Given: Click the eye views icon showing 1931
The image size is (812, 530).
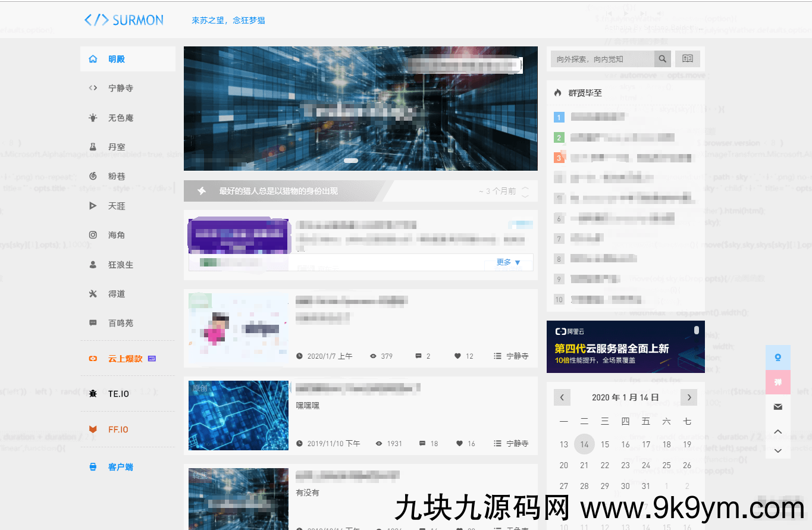Looking at the screenshot, I should [x=379, y=444].
